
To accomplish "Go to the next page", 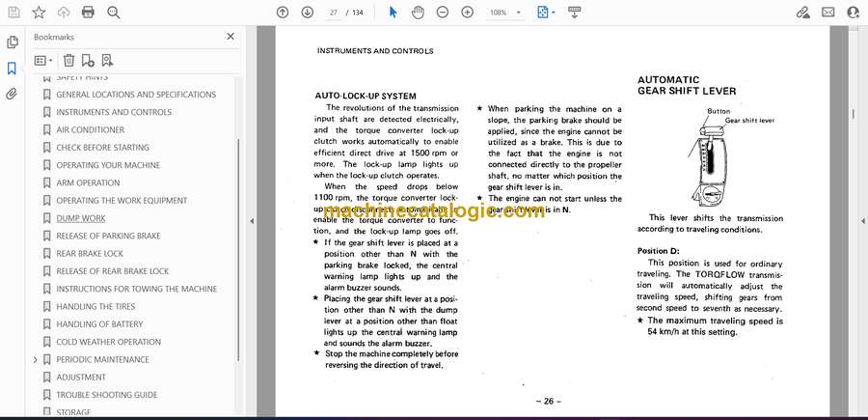I will pyautogui.click(x=308, y=13).
